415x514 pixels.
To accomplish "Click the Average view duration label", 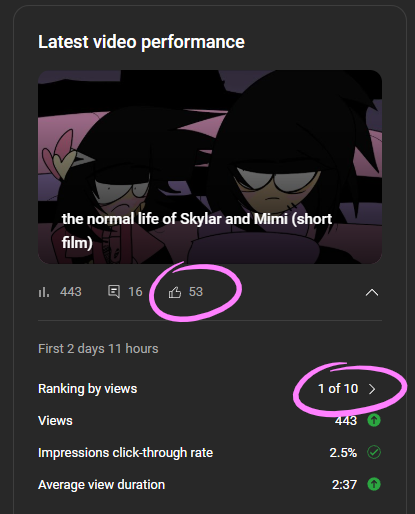I will click(x=101, y=485).
